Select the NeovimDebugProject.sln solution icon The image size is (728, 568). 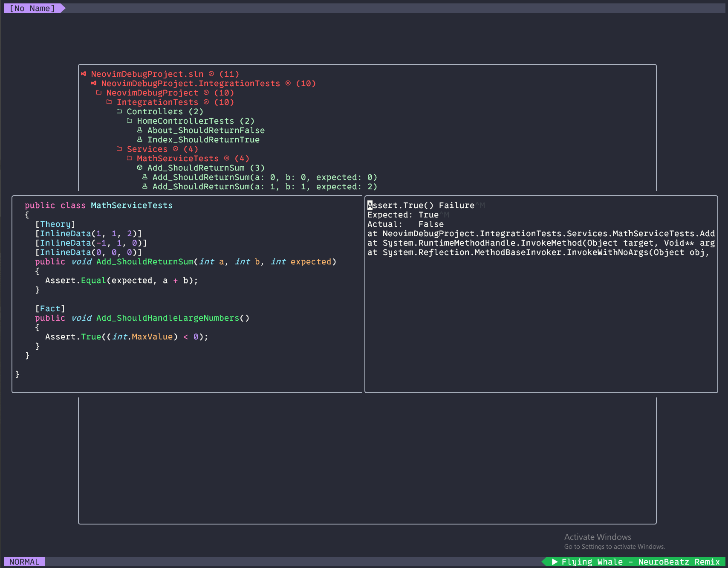[84, 74]
